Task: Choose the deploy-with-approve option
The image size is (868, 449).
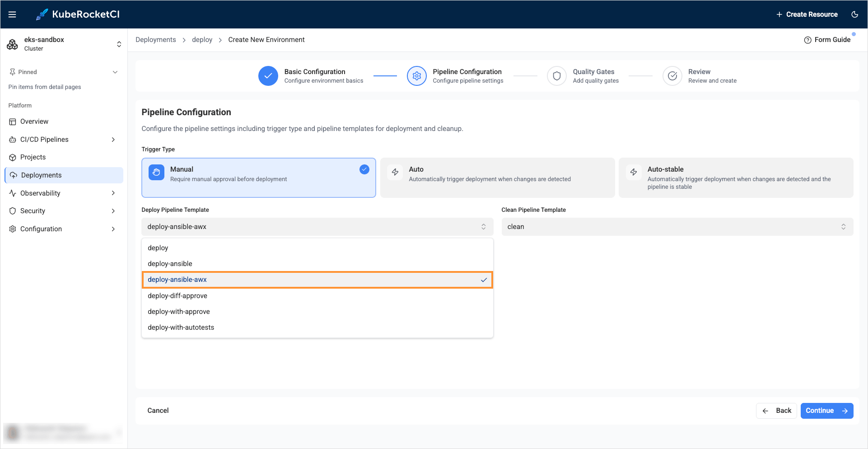Action: pyautogui.click(x=317, y=312)
